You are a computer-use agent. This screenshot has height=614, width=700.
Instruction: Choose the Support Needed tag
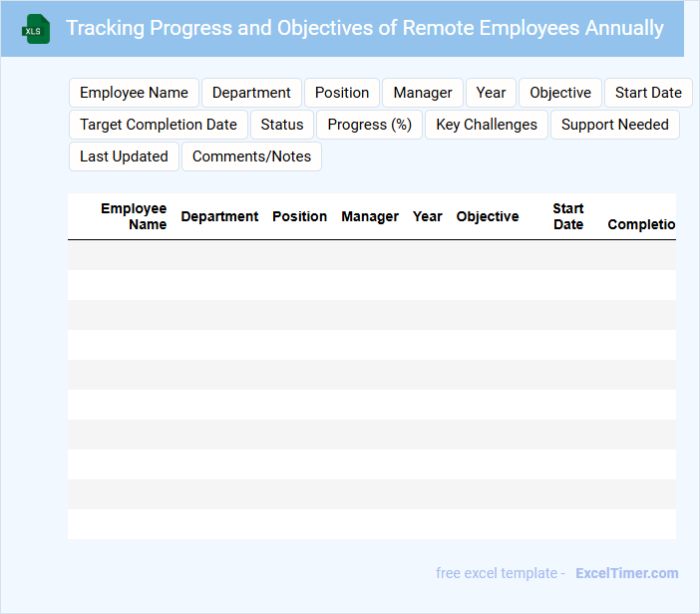pyautogui.click(x=615, y=125)
